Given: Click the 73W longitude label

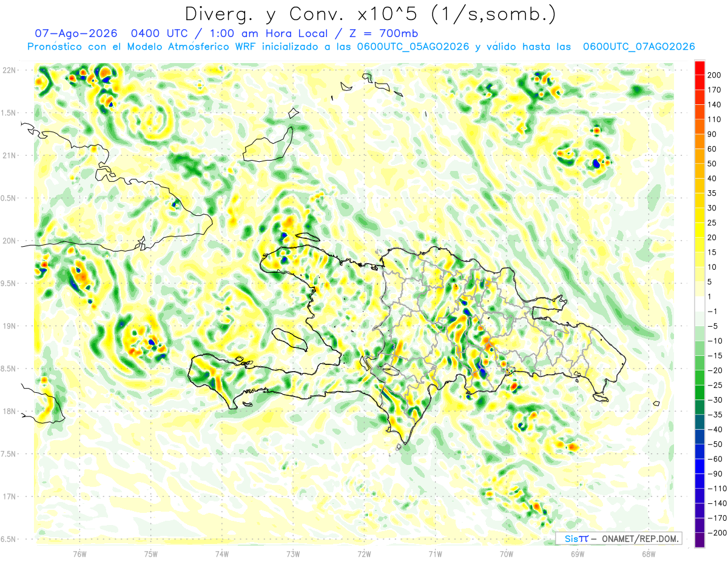Looking at the screenshot, I should click(x=293, y=554).
